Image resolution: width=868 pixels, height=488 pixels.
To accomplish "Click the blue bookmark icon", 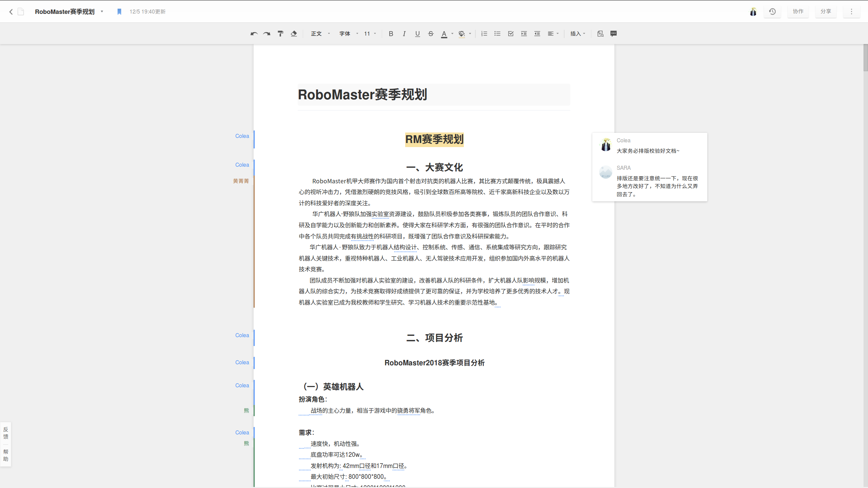I will (119, 12).
